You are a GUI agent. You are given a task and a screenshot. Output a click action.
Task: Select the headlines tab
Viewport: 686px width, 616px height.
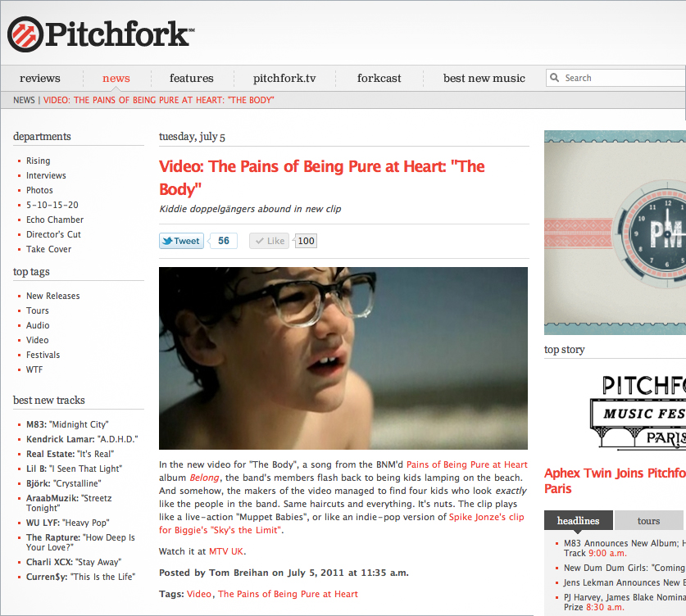tap(578, 521)
